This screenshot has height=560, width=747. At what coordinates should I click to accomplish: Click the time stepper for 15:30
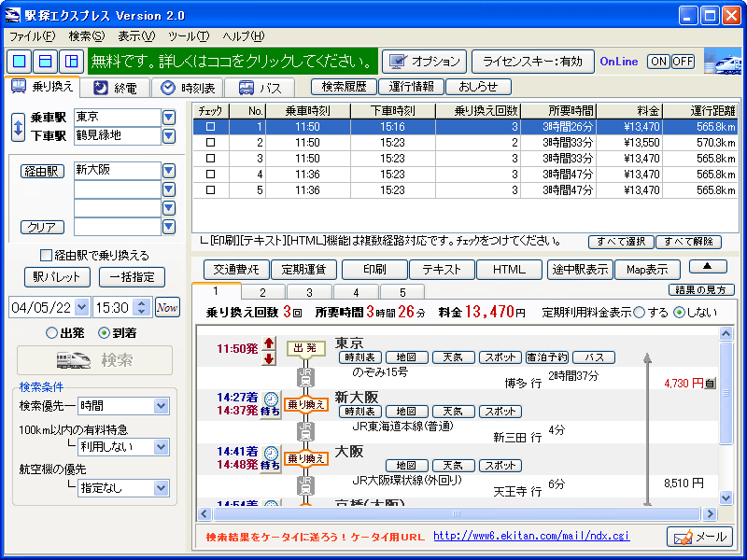pos(142,308)
